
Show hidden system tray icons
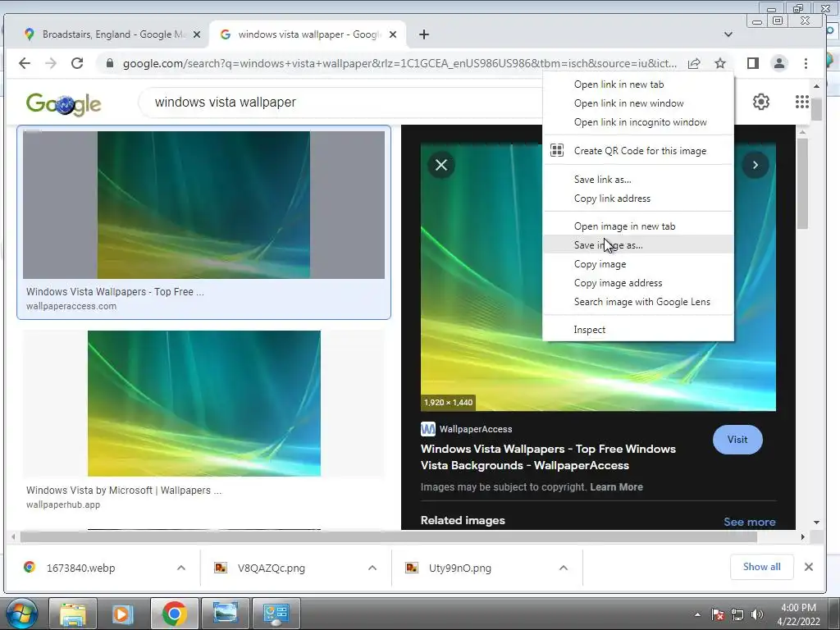pyautogui.click(x=697, y=615)
